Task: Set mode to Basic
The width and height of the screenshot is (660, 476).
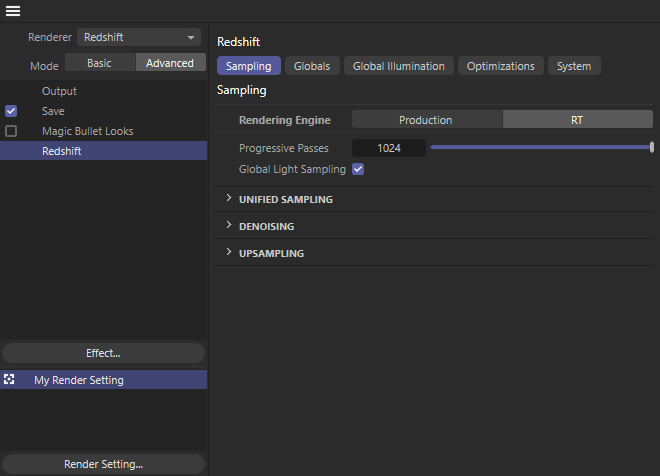Action: 100,62
